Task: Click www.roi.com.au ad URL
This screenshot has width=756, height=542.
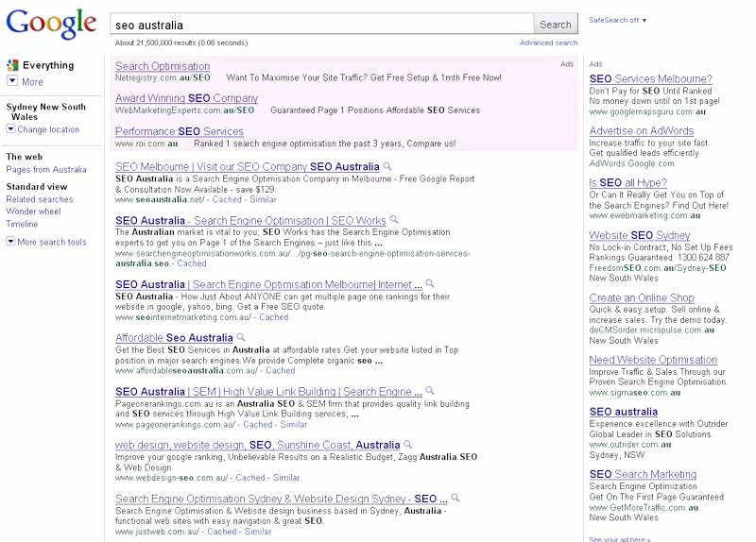Action: point(146,144)
